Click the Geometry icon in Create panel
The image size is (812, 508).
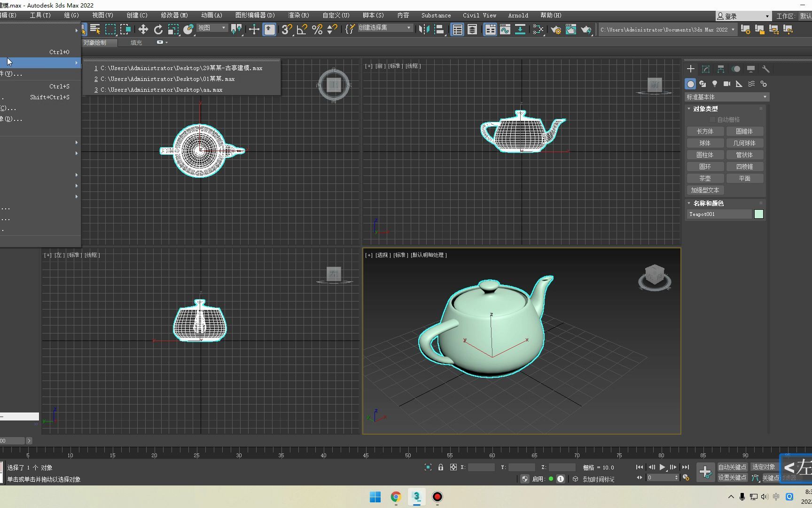click(690, 84)
